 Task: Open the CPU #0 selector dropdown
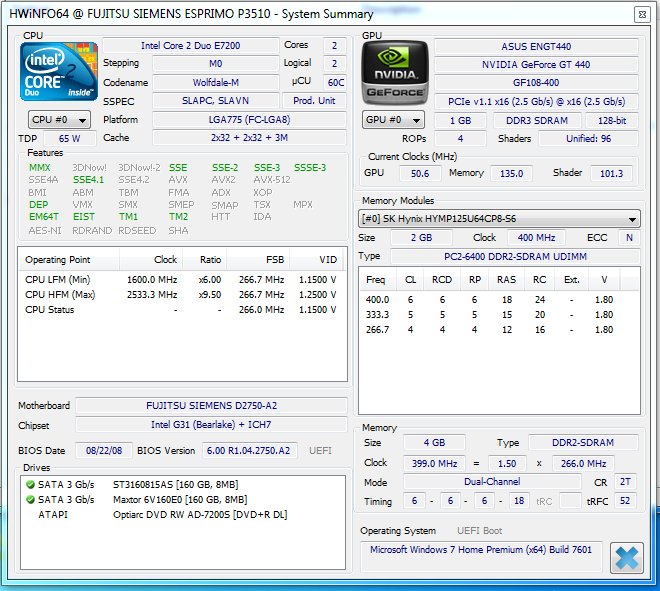tap(59, 120)
